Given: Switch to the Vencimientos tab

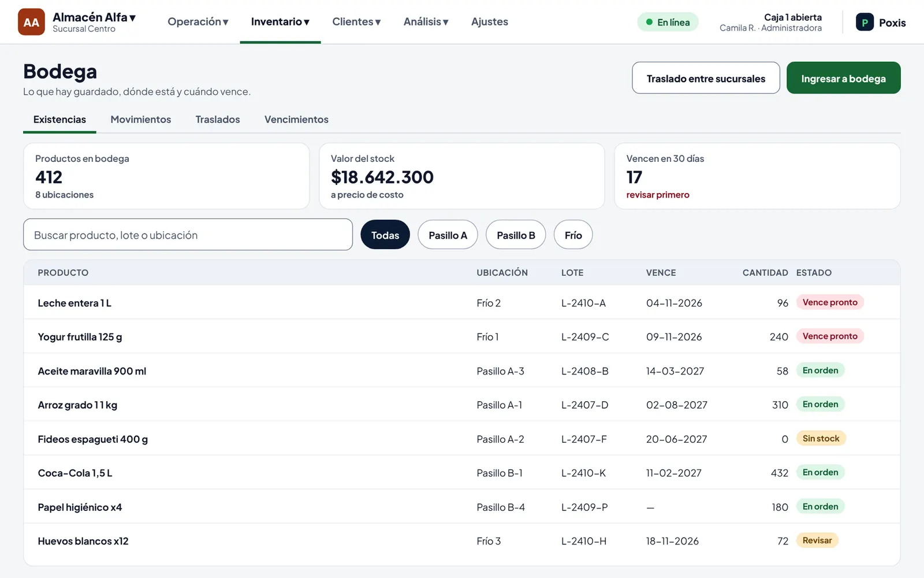Looking at the screenshot, I should 296,120.
